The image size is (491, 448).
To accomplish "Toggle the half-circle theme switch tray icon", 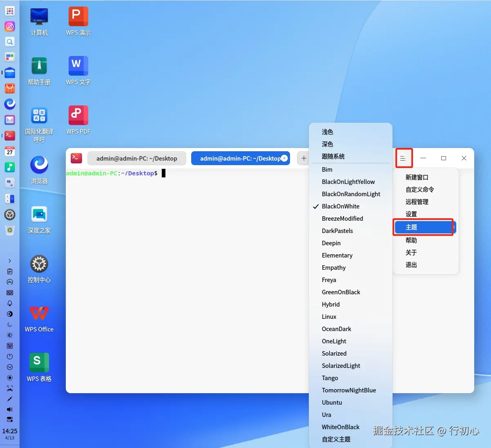I will (x=10, y=314).
